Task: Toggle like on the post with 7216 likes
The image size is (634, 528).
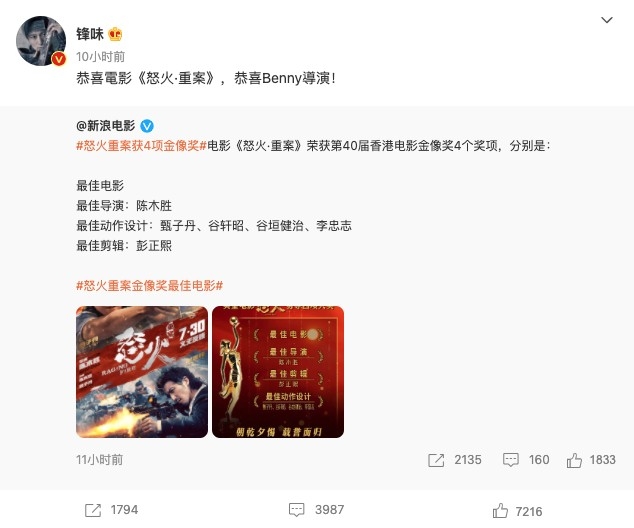Action: [500, 511]
